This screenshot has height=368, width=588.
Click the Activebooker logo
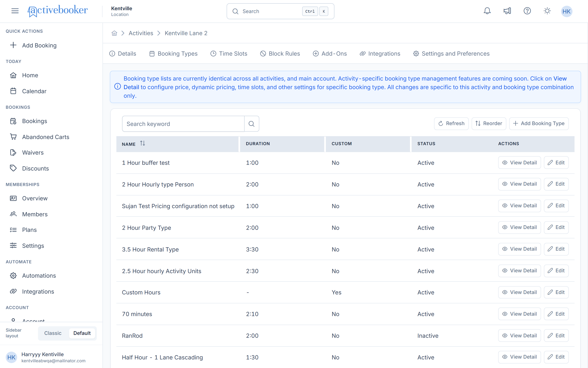58,11
